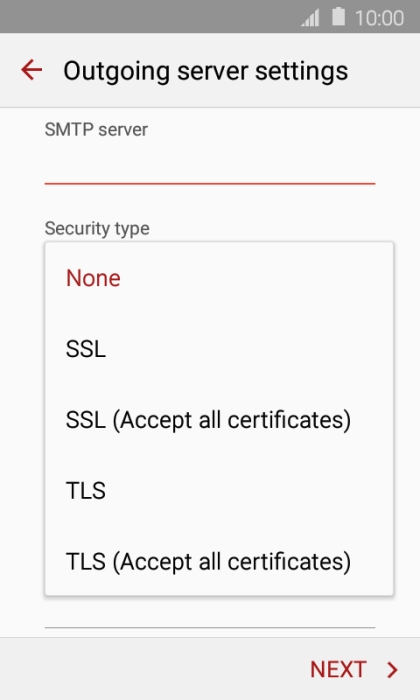Screen dimensions: 420x700
Task: Focus the SMTP server input field
Action: click(x=210, y=164)
